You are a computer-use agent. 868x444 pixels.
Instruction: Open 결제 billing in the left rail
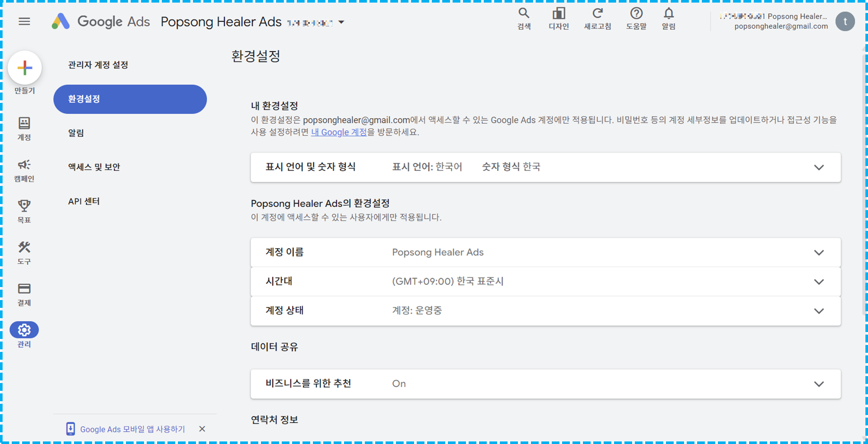pos(24,294)
